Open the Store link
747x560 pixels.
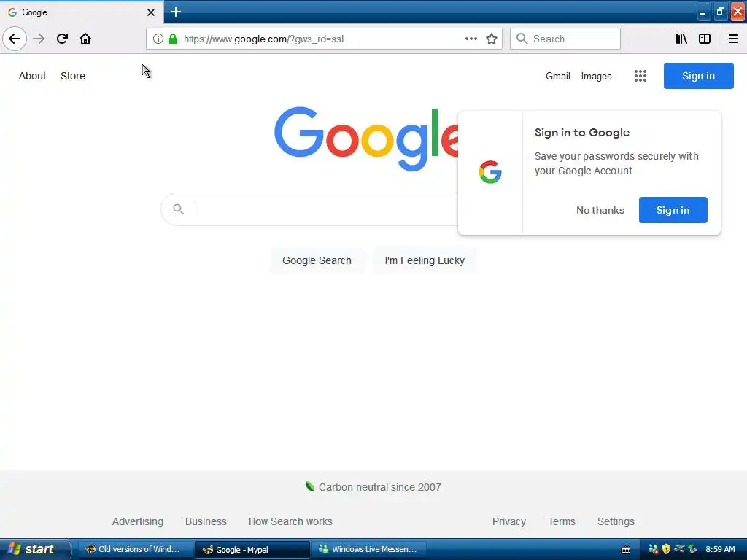click(x=73, y=76)
